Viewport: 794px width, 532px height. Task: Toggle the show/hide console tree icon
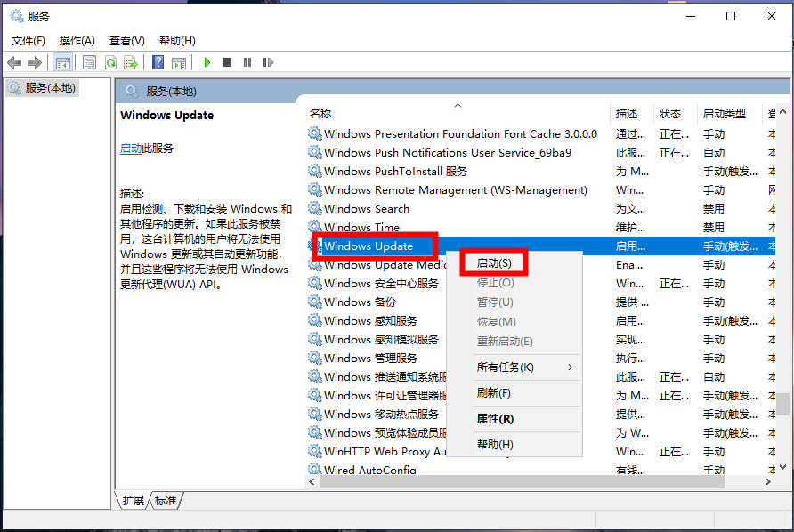[x=63, y=63]
